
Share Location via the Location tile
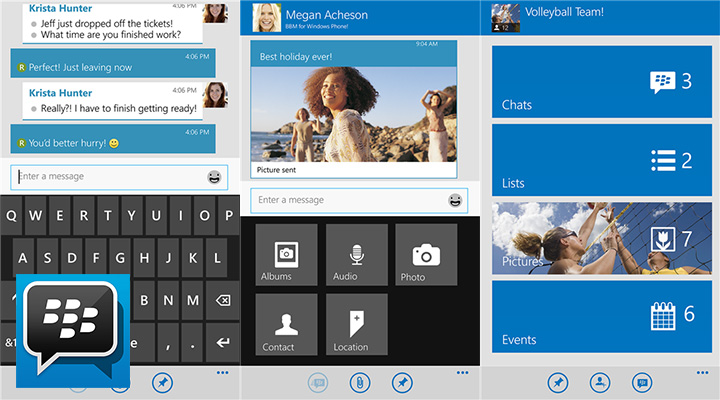pyautogui.click(x=356, y=324)
